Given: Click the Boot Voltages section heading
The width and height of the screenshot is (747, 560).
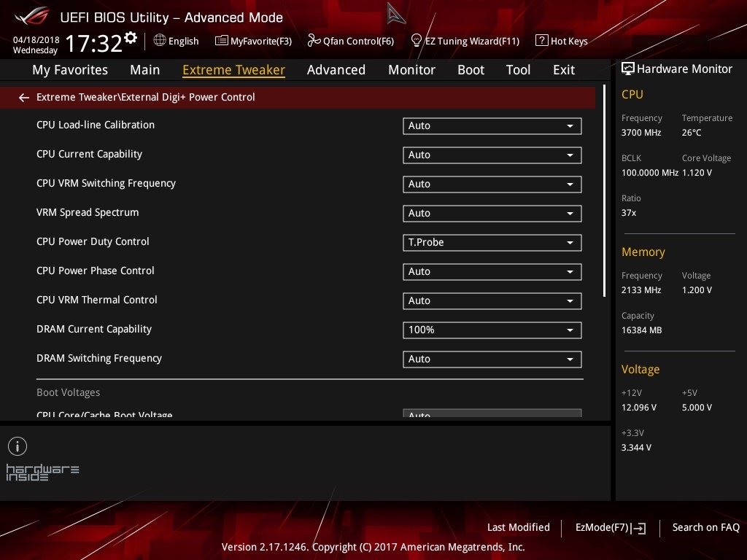Looking at the screenshot, I should coord(69,392).
